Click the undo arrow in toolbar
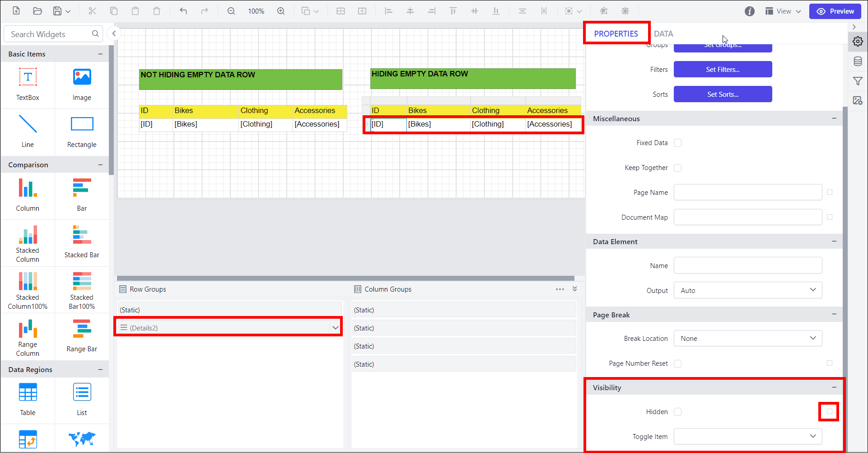The height and width of the screenshot is (453, 868). click(183, 11)
